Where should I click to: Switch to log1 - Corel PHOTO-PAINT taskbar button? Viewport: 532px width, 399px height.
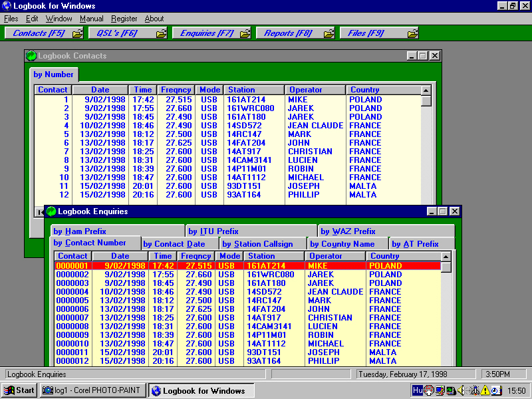(92, 390)
